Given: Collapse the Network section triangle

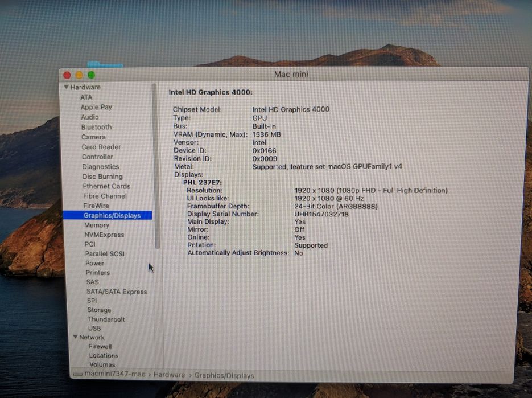Looking at the screenshot, I should point(76,337).
